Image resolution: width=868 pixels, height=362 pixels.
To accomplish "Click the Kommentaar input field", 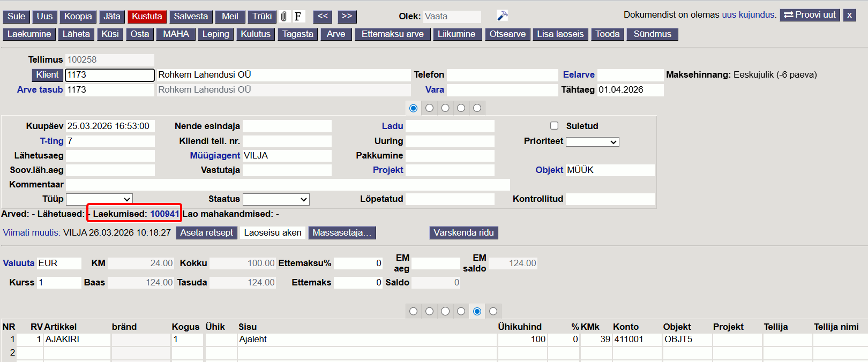I will [288, 185].
